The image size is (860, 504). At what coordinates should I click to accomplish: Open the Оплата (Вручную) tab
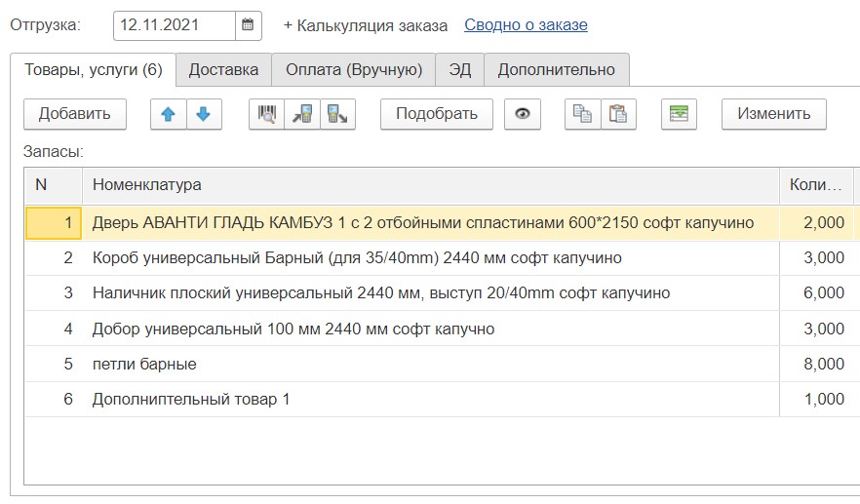354,69
